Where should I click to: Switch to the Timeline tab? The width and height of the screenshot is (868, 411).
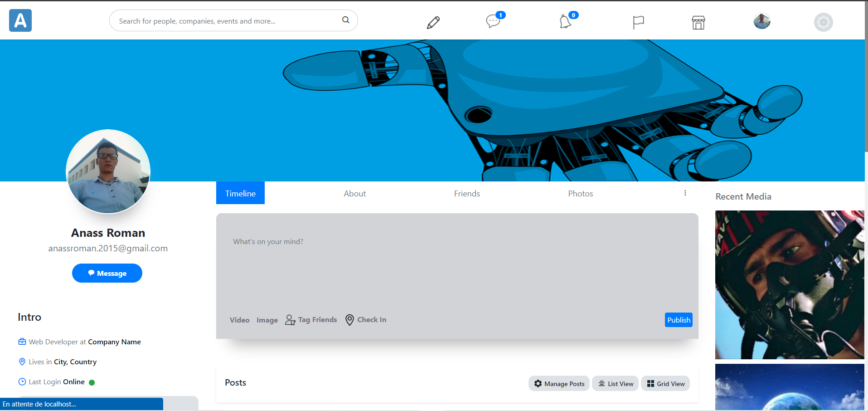click(x=240, y=193)
